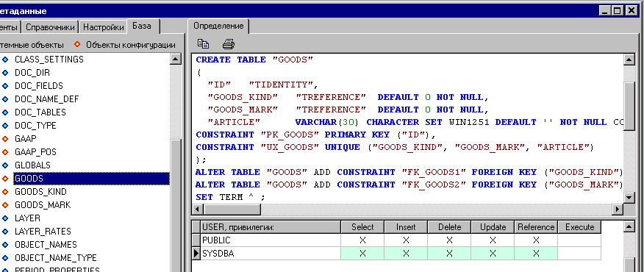This screenshot has width=644, height=272.
Task: Toggle Delete privilege for PUBLIC
Action: click(x=449, y=240)
